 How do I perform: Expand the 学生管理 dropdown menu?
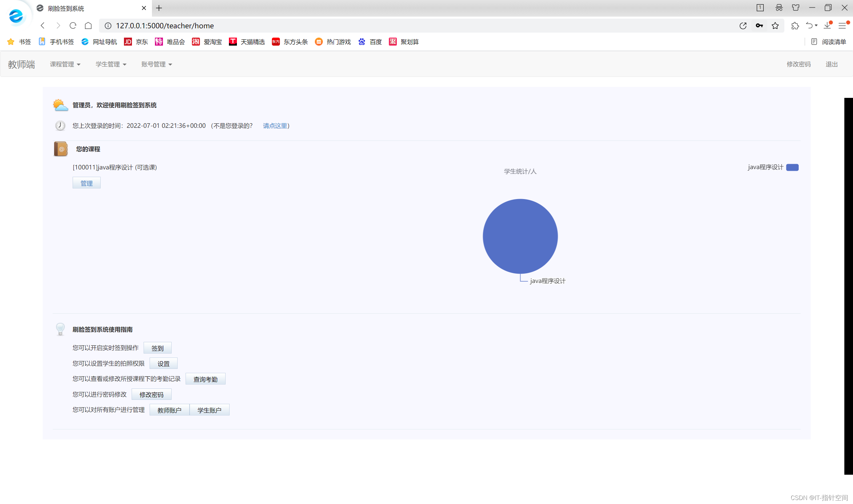click(x=111, y=64)
